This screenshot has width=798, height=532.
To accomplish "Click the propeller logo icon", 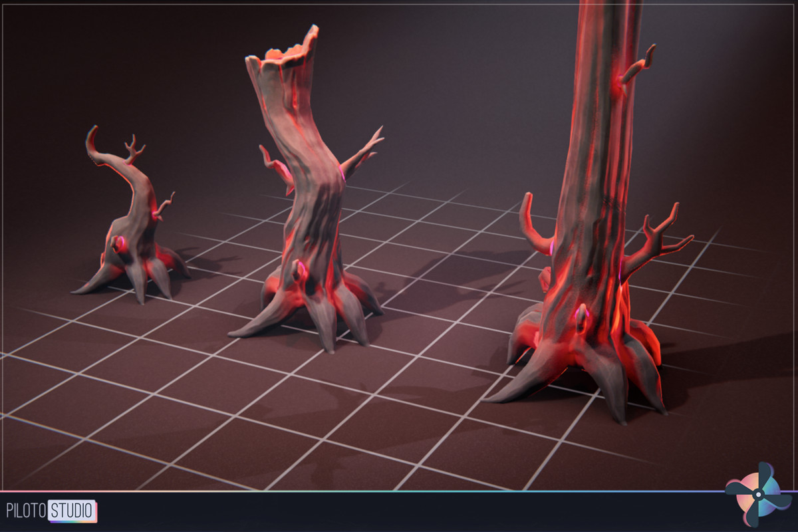I will tap(758, 495).
